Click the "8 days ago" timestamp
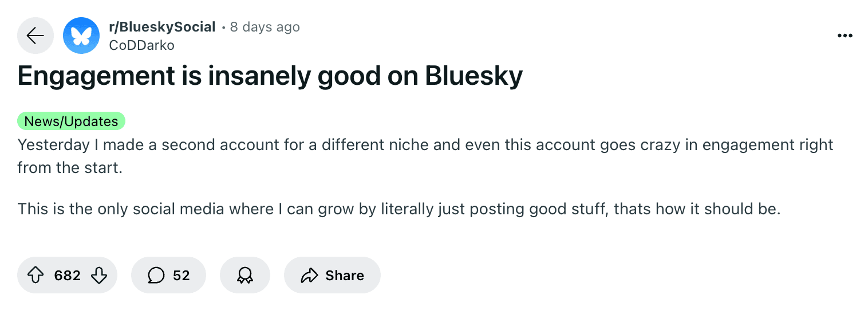 (265, 27)
